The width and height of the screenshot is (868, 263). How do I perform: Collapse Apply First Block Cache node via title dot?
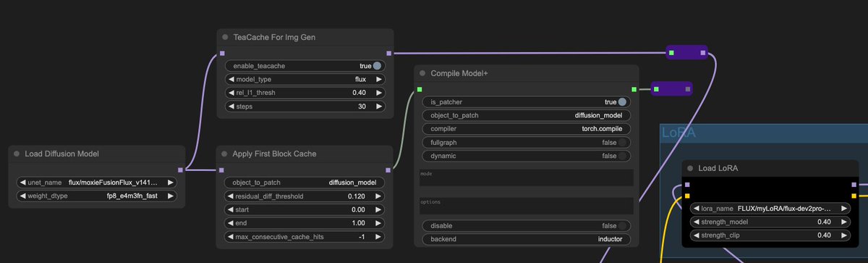pyautogui.click(x=225, y=154)
